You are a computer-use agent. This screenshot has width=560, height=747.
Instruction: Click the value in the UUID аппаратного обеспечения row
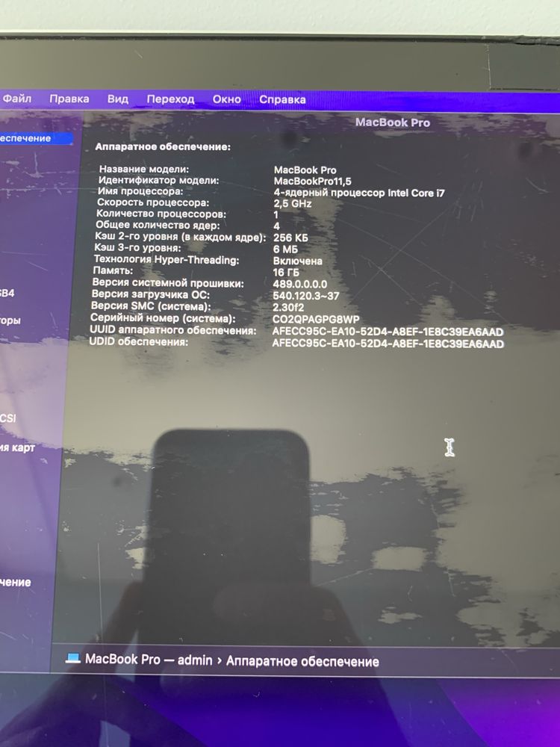click(388, 332)
